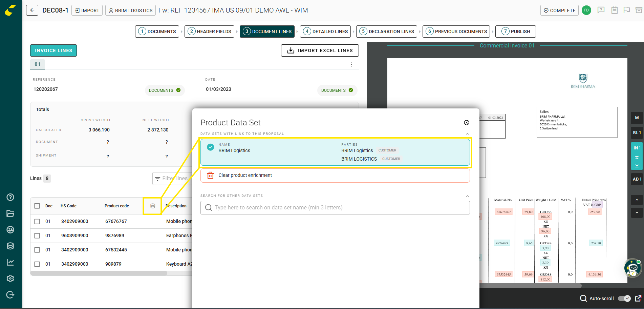644x309 pixels.
Task: Open document in external window icon
Action: coord(638,298)
